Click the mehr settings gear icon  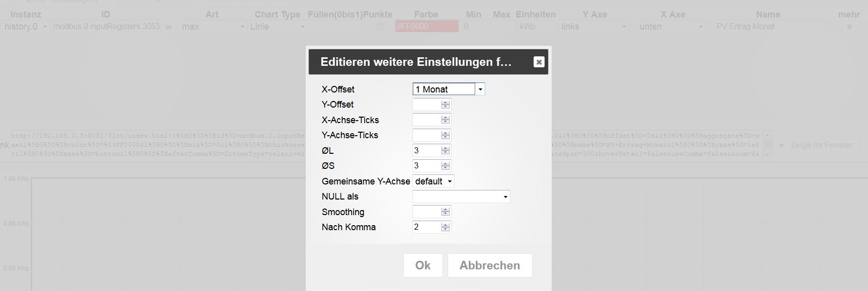(849, 27)
